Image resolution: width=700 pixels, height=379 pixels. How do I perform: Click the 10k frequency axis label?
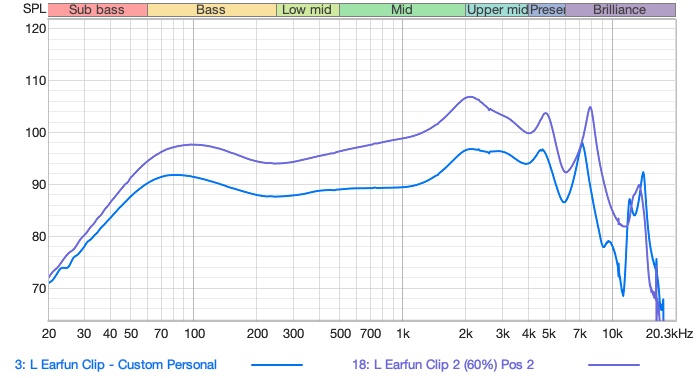click(612, 333)
